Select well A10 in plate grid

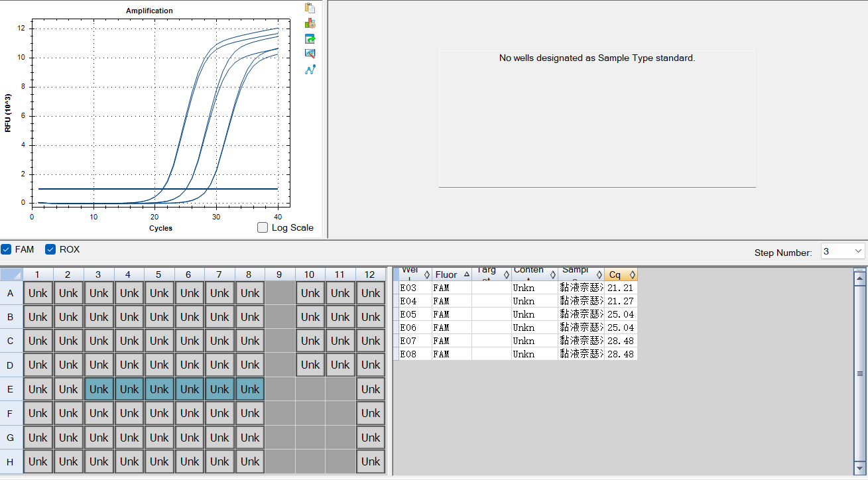click(310, 293)
